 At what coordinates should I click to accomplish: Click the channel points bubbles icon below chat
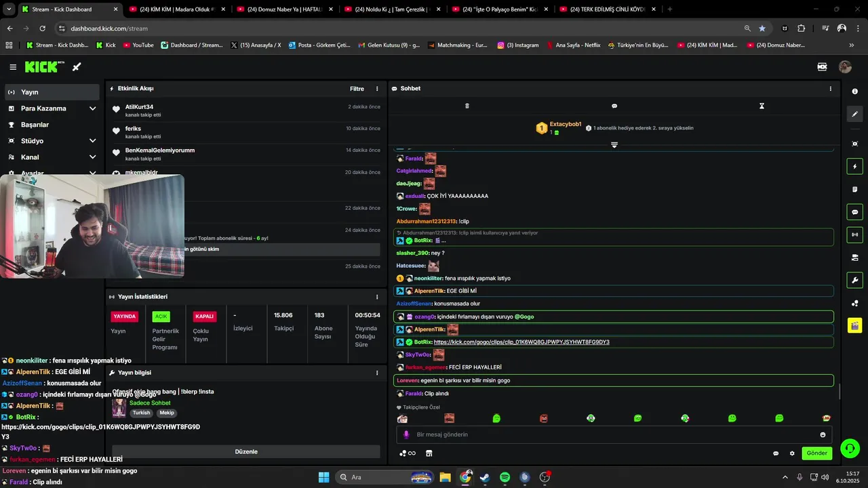click(408, 453)
